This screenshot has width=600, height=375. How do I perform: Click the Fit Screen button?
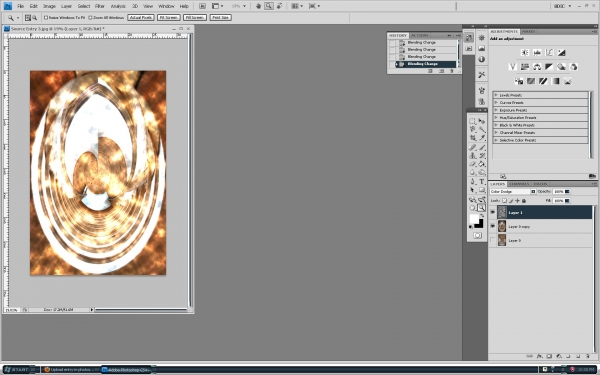click(169, 18)
